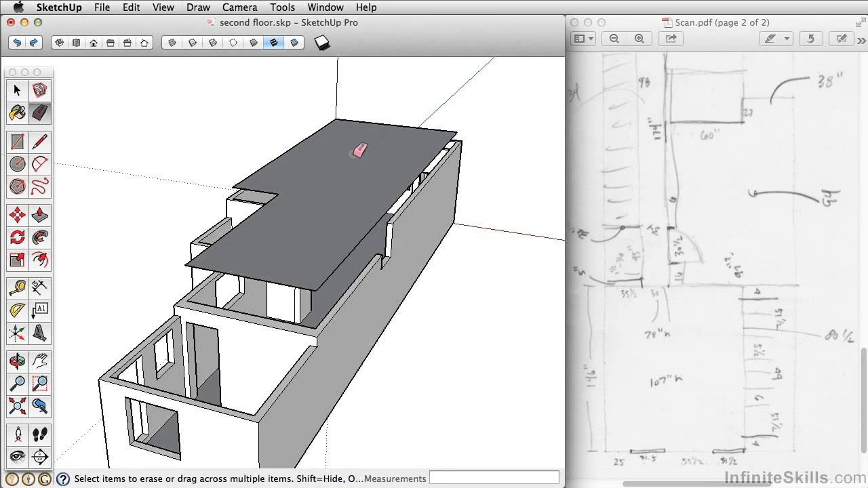868x488 pixels.
Task: Select the Arrow selection tool
Action: (17, 90)
